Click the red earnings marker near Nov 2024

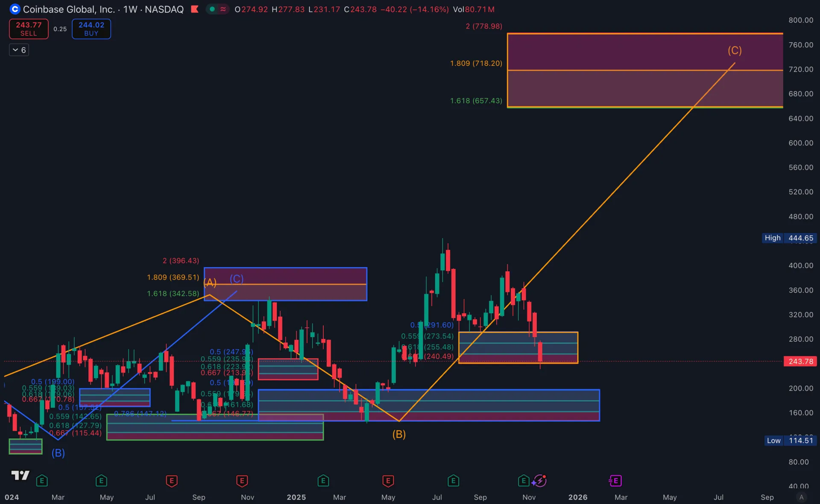click(242, 481)
